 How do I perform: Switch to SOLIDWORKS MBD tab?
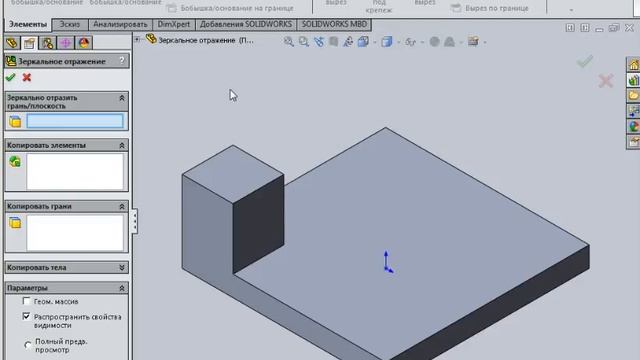coord(334,24)
